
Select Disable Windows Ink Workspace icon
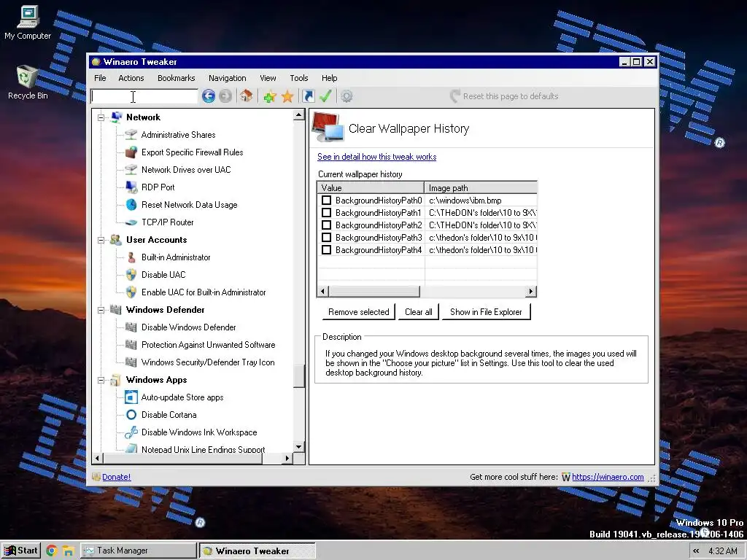(131, 432)
